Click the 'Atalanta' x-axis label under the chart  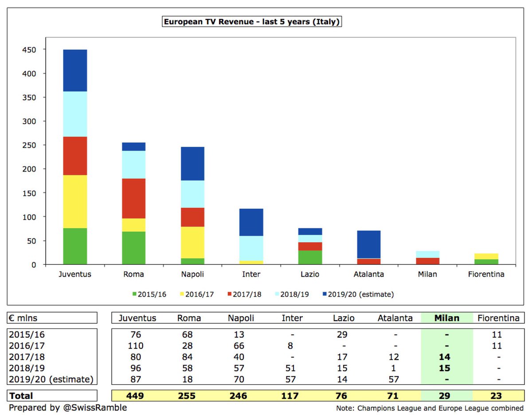pyautogui.click(x=368, y=274)
